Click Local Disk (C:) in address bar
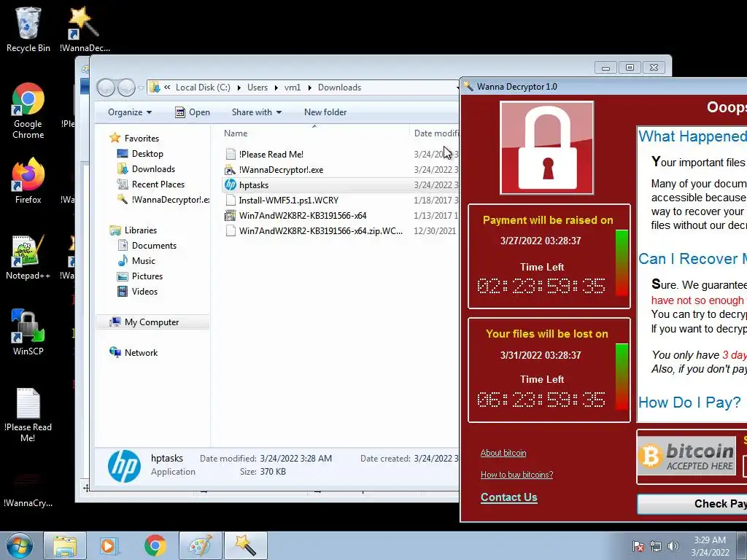This screenshot has height=560, width=747. [x=203, y=87]
